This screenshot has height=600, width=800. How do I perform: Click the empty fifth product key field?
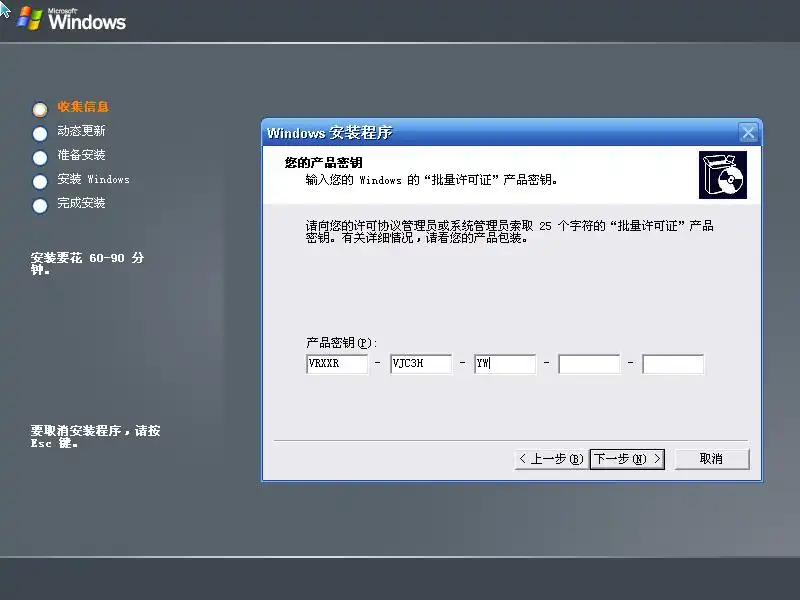(x=673, y=364)
